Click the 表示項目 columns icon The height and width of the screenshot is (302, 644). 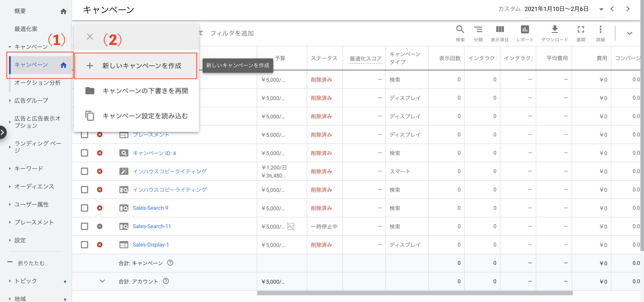[x=500, y=30]
